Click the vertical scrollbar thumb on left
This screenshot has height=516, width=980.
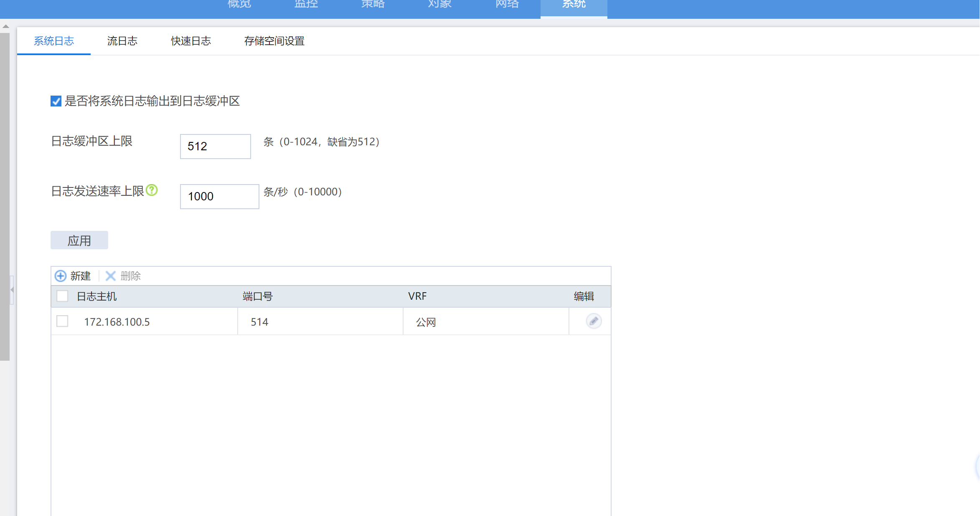[x=5, y=196]
